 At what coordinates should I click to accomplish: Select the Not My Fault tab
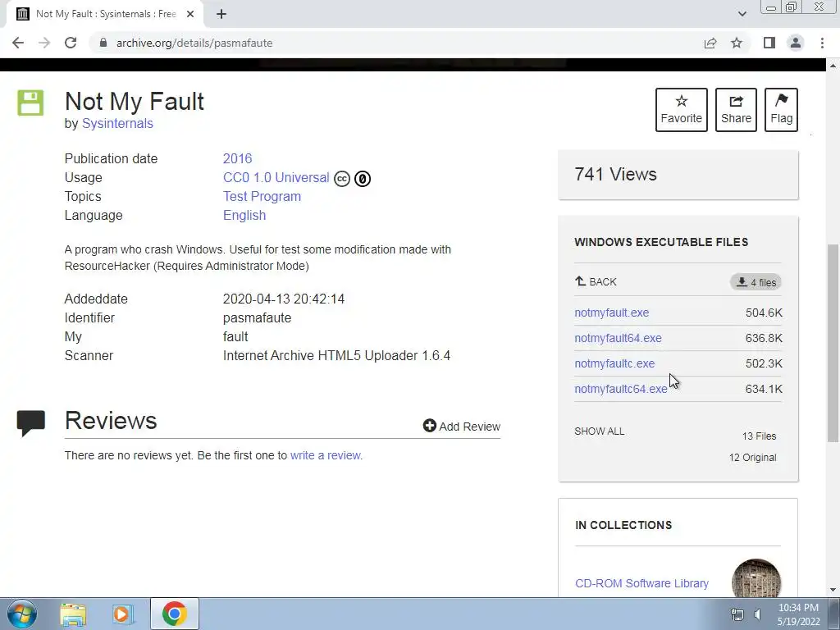tap(106, 14)
